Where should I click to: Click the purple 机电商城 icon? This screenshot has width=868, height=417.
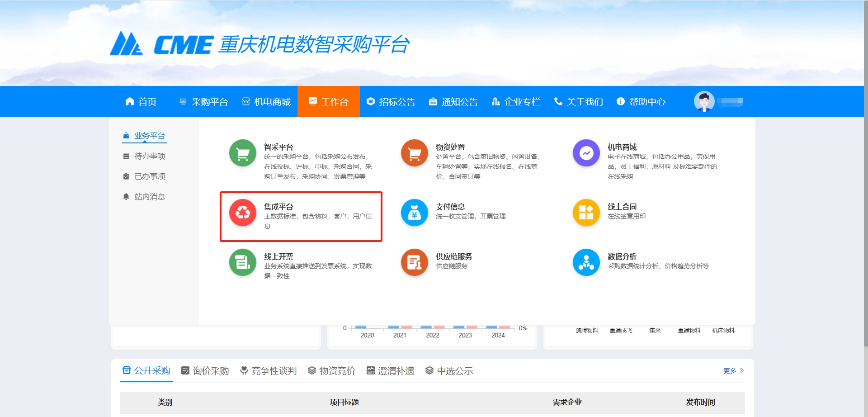(586, 153)
